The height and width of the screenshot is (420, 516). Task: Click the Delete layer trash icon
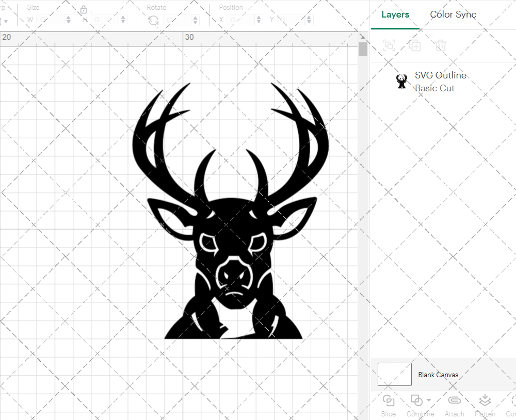click(x=440, y=46)
